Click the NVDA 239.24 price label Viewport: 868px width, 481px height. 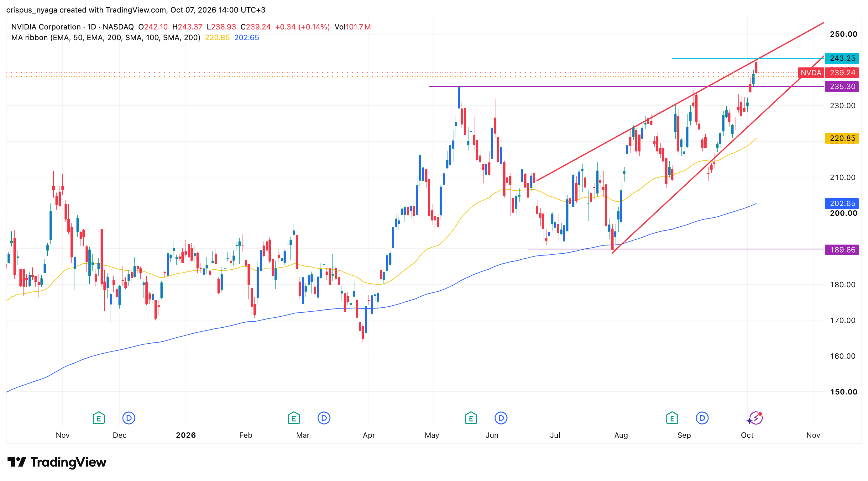[828, 72]
